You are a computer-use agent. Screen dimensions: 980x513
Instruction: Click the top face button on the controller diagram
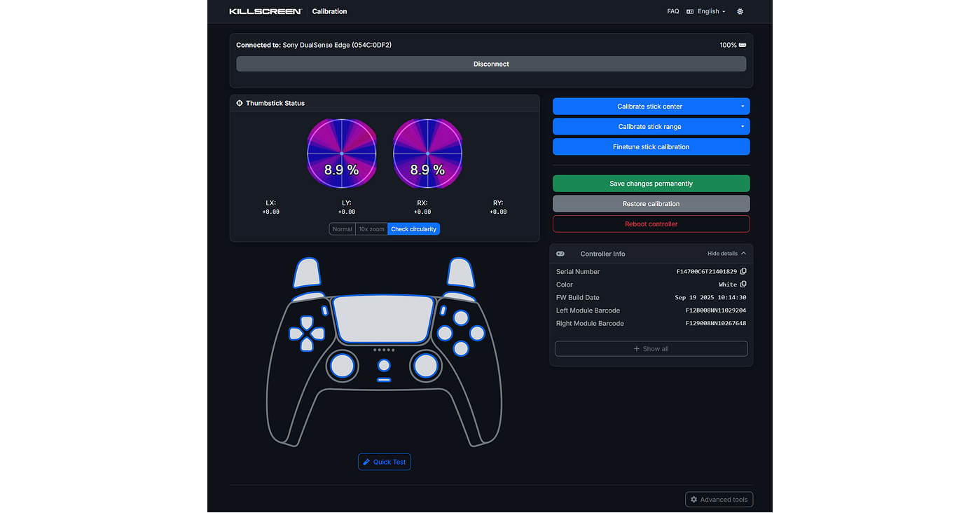[461, 318]
